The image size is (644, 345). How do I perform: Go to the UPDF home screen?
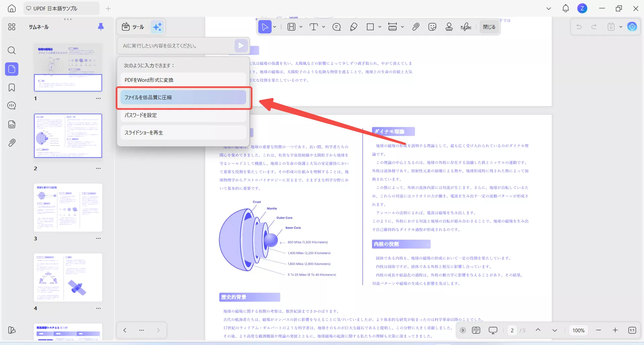pyautogui.click(x=12, y=8)
